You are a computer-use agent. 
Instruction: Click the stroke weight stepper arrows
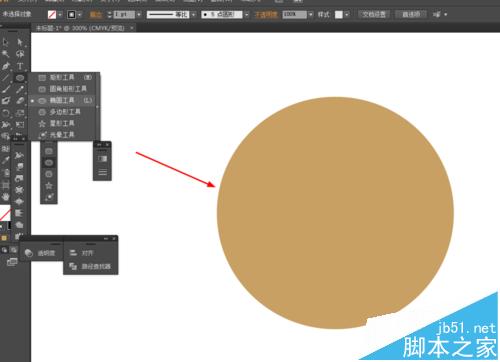coord(109,14)
